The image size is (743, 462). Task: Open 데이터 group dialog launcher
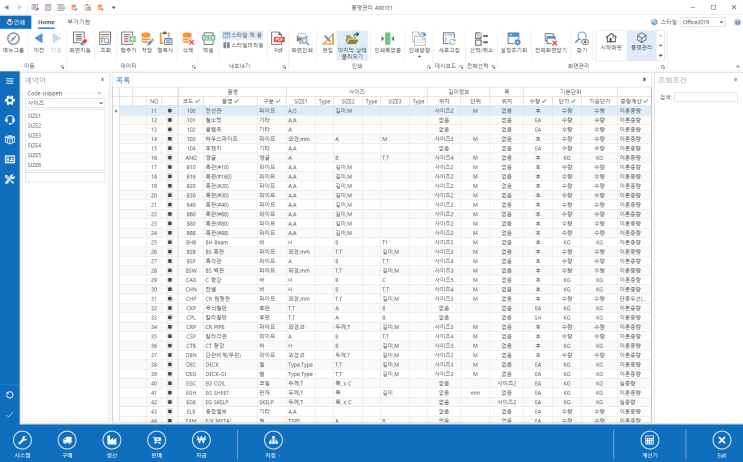(x=193, y=67)
